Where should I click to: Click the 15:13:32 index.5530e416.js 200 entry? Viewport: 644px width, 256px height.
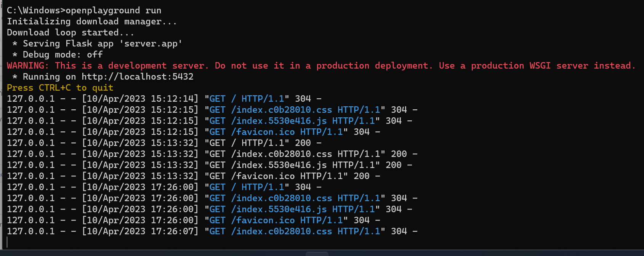(x=210, y=165)
